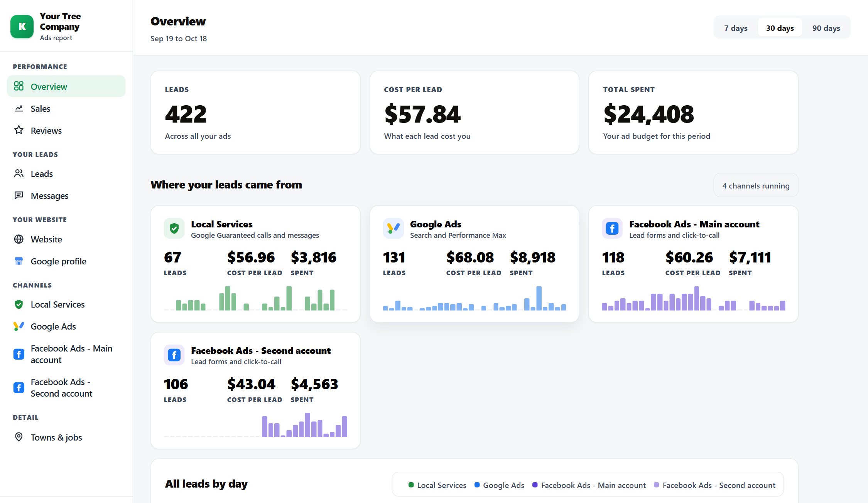Open Facebook Ads - Second account card title
Viewport: 868px width, 503px height.
(x=261, y=350)
